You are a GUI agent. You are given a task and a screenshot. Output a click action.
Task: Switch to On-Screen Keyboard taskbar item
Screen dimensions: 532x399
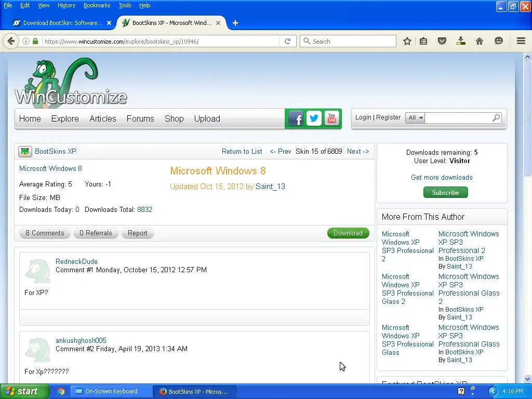click(x=111, y=392)
